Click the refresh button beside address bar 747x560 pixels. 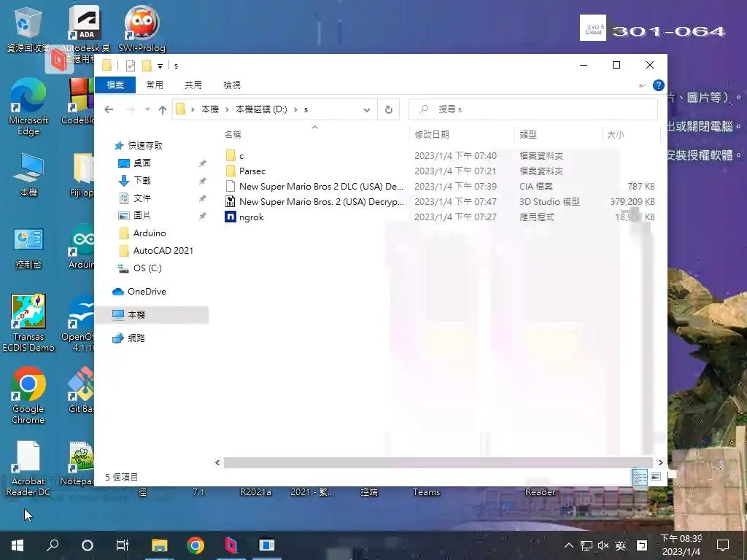click(389, 109)
